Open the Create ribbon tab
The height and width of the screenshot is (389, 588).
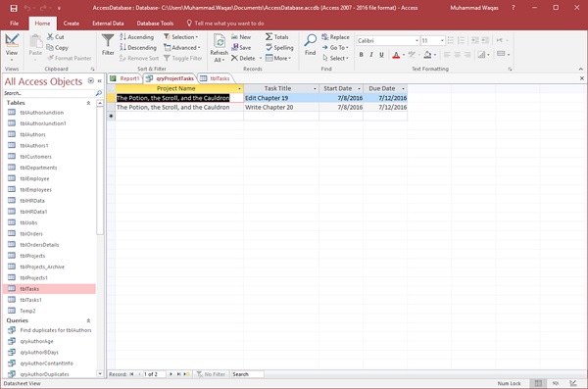click(x=72, y=24)
